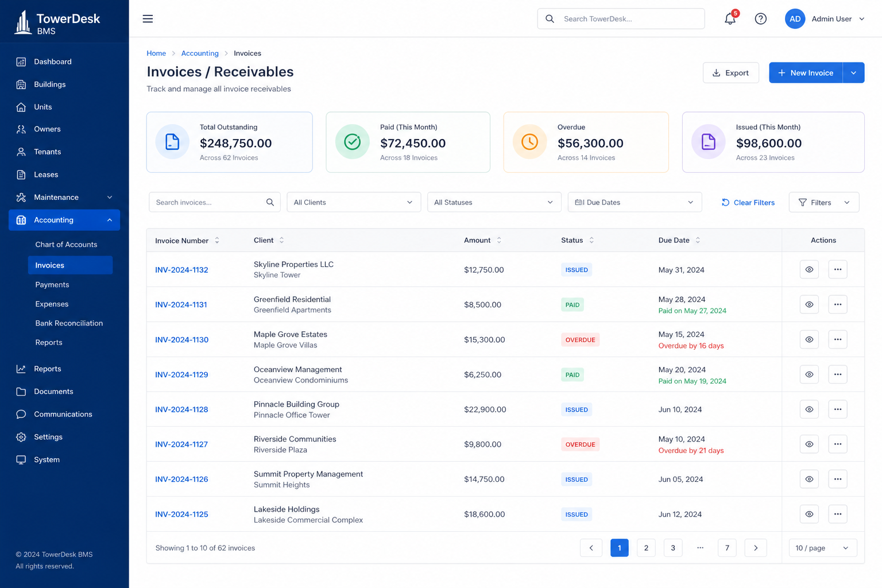Click the Total Outstanding document icon
Image resolution: width=882 pixels, height=588 pixels.
[x=172, y=141]
